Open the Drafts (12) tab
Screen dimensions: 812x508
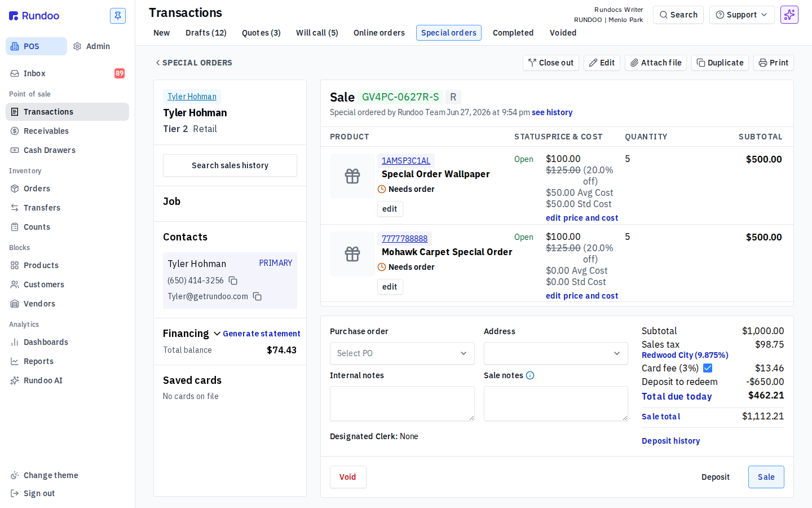coord(206,33)
